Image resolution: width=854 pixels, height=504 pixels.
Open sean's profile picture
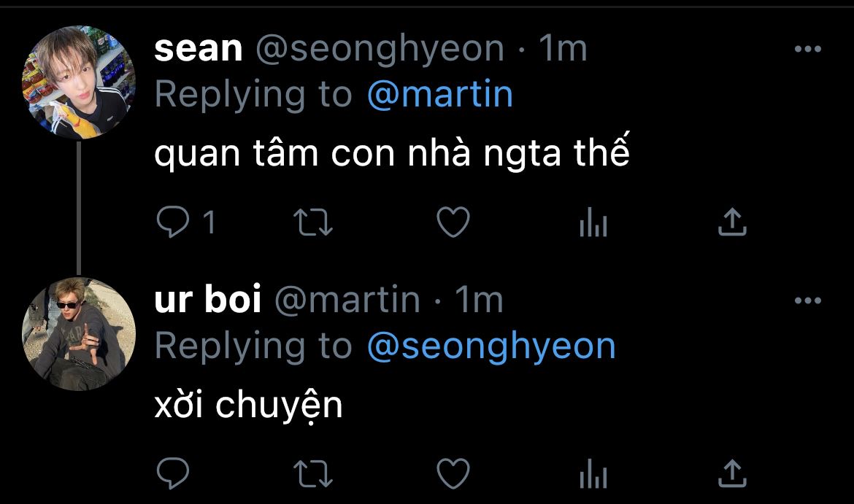point(79,82)
